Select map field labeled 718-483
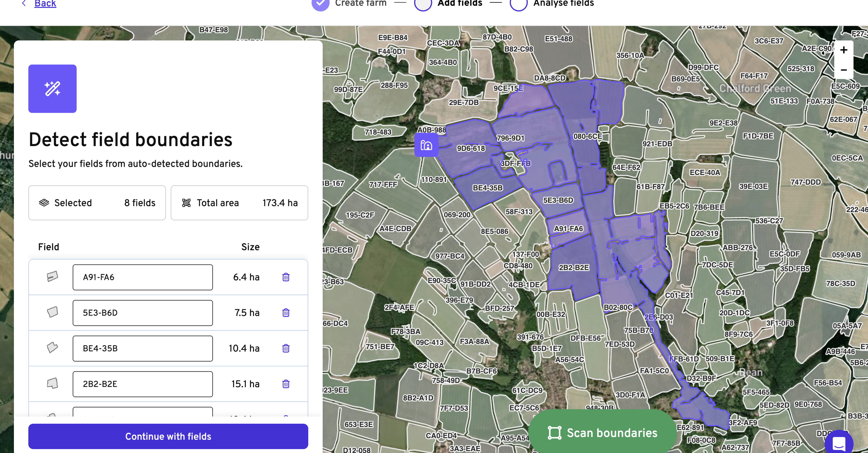The image size is (868, 453). point(378,132)
